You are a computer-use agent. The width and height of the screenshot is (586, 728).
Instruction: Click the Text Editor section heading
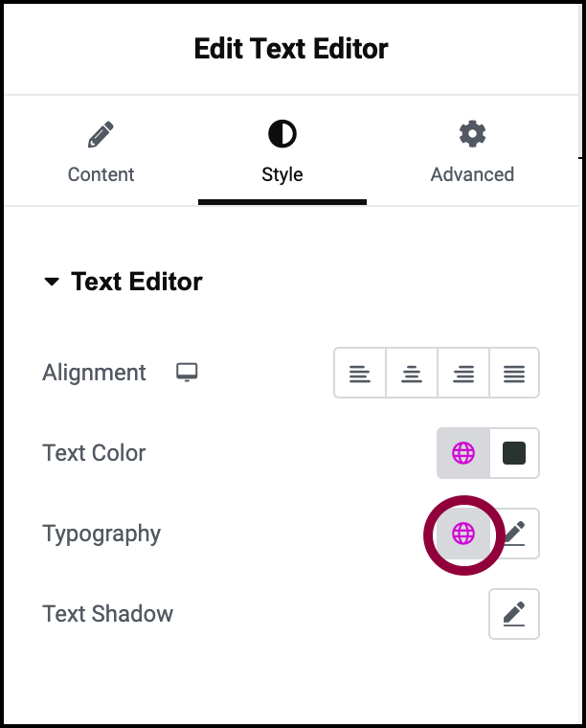[x=137, y=282]
